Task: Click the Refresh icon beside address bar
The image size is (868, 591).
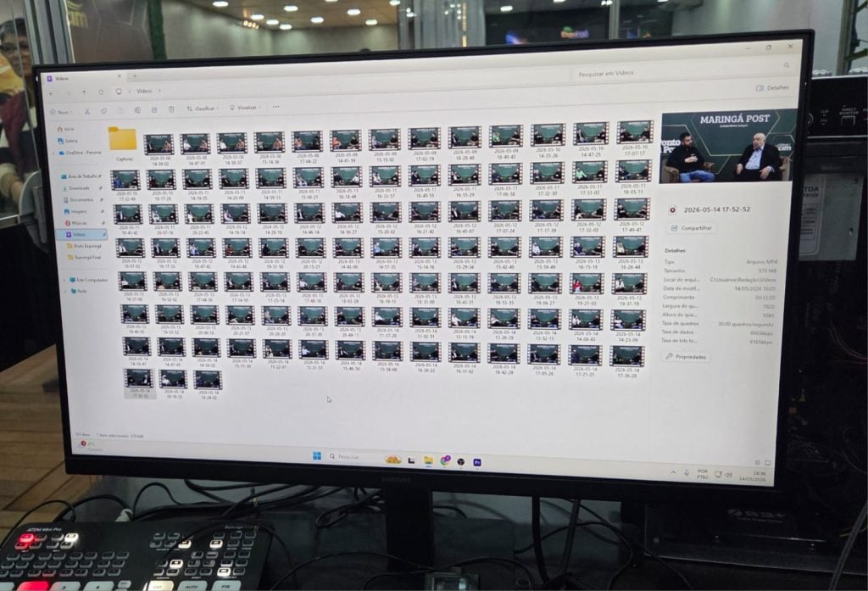Action: click(102, 92)
